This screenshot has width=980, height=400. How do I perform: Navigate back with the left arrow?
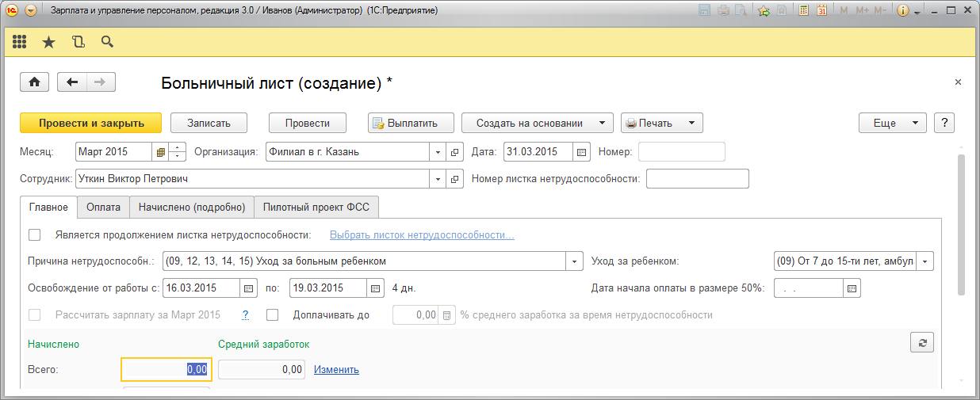coord(73,82)
